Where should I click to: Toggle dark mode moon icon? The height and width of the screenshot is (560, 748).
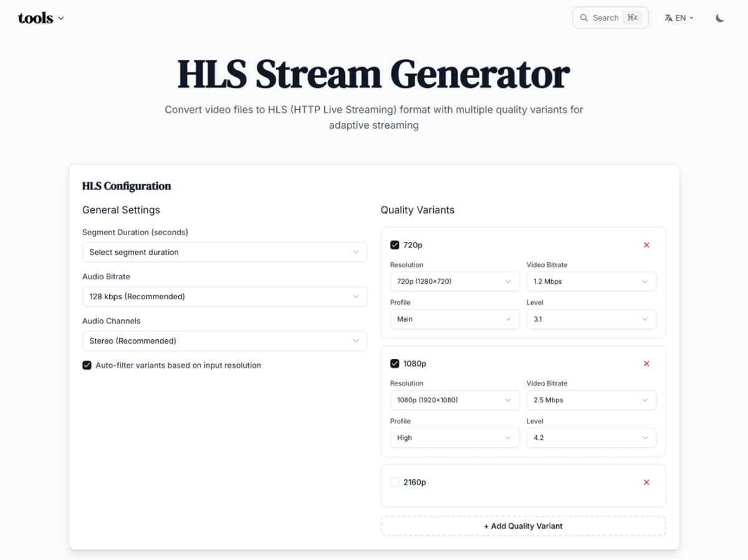[720, 18]
